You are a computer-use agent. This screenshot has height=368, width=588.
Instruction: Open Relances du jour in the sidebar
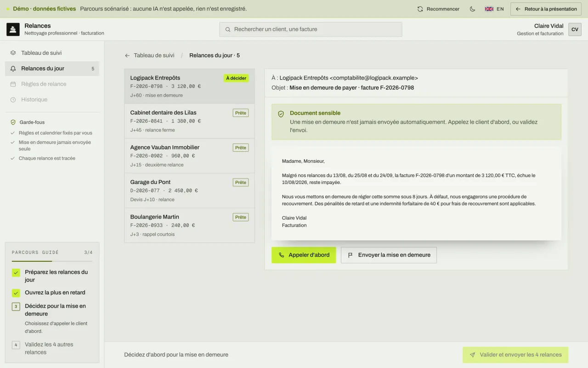(52, 69)
